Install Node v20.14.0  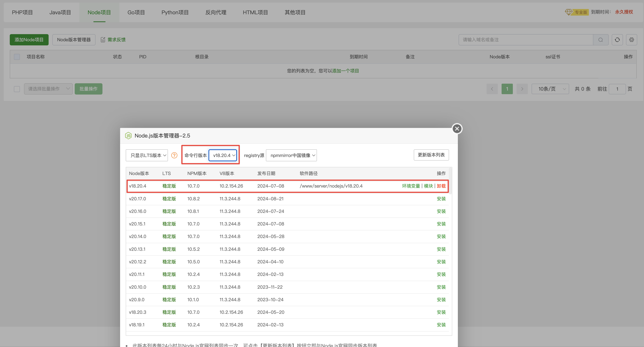click(441, 236)
